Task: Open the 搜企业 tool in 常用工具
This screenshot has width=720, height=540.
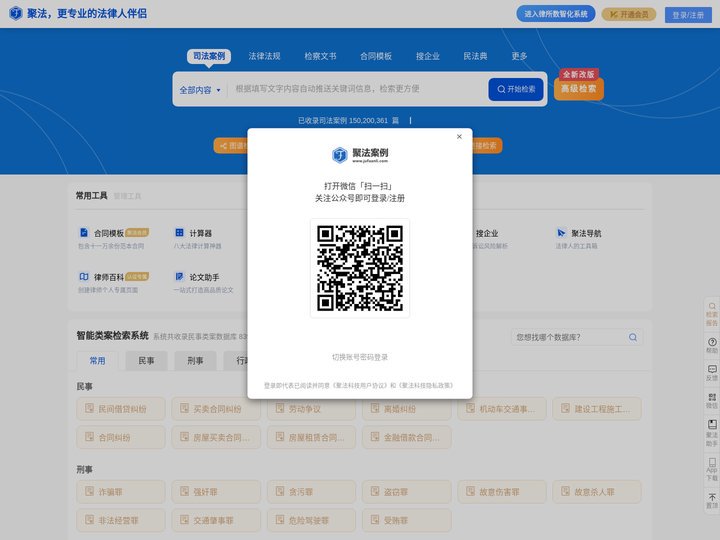Action: pyautogui.click(x=487, y=233)
